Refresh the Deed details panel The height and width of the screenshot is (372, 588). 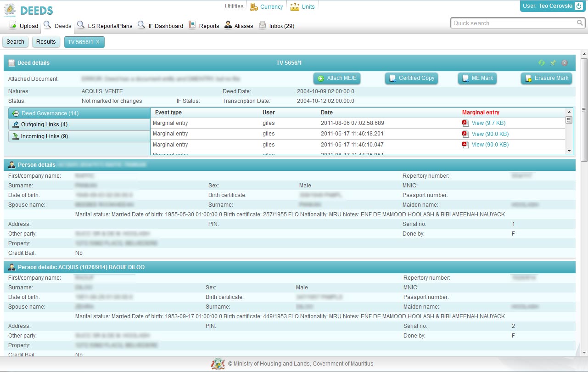pos(542,63)
